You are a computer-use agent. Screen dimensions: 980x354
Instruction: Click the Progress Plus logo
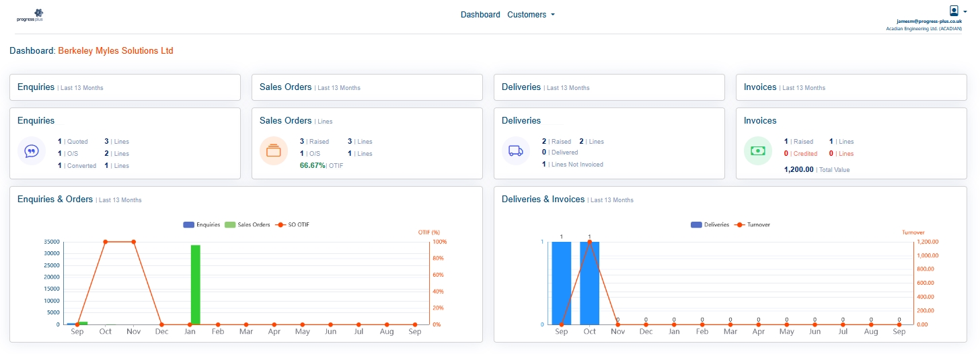tap(30, 15)
